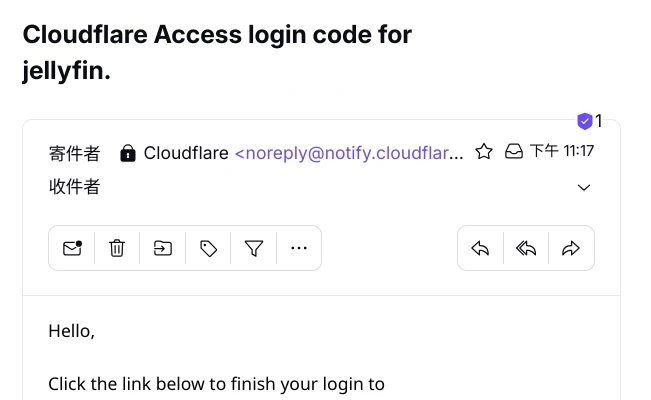Open the label-as tag menu
Image resolution: width=651 pixels, height=400 pixels.
(208, 249)
